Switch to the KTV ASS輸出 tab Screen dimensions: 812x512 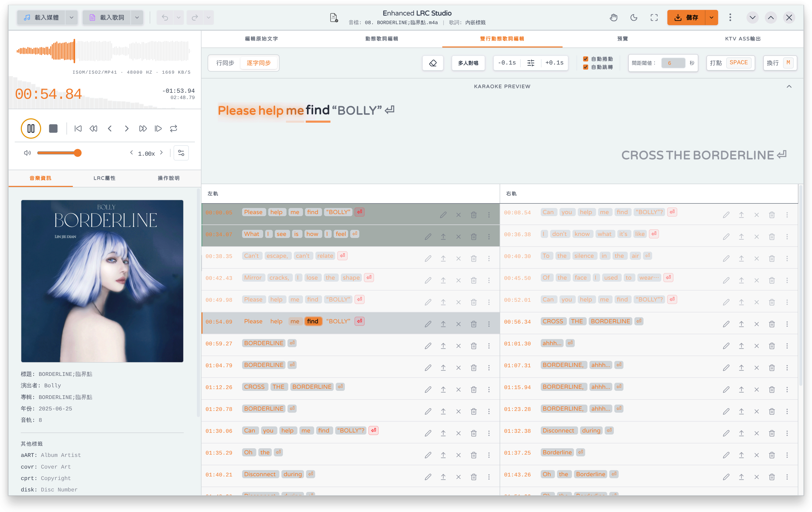(743, 39)
